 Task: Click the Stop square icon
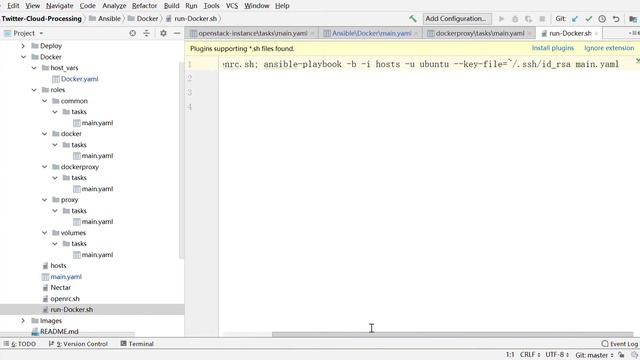tap(542, 19)
